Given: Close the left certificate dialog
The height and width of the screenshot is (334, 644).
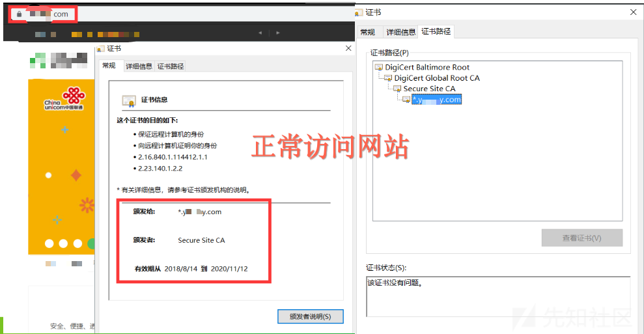Looking at the screenshot, I should click(x=348, y=49).
